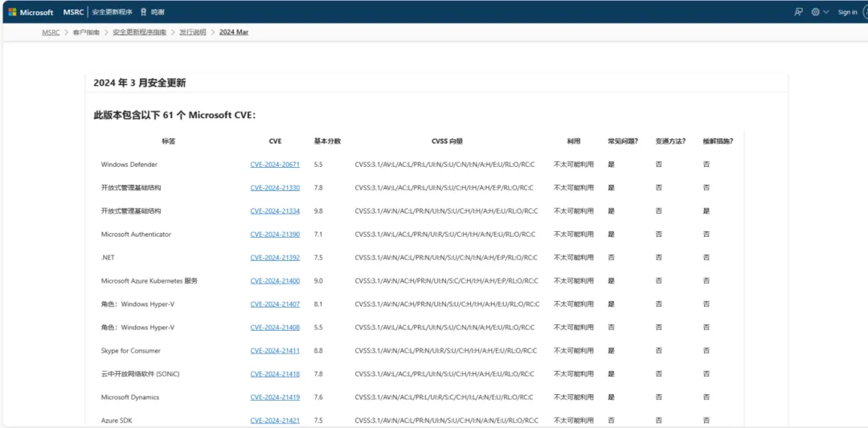Click the 61 个 Microsoft CVE heading

174,115
